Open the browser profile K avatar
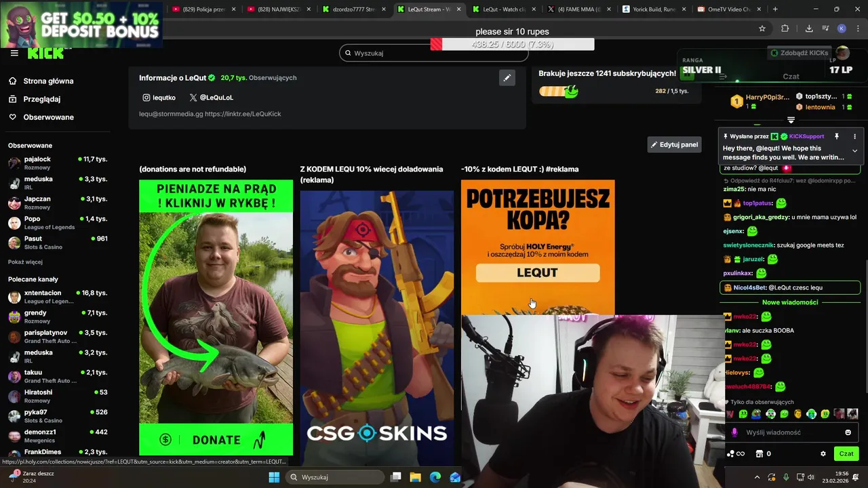 pyautogui.click(x=842, y=28)
